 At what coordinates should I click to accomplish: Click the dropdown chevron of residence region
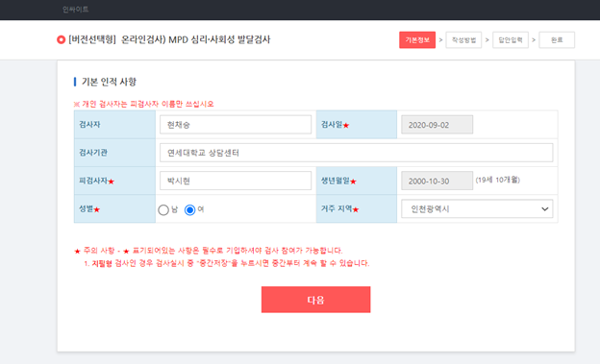(x=544, y=208)
